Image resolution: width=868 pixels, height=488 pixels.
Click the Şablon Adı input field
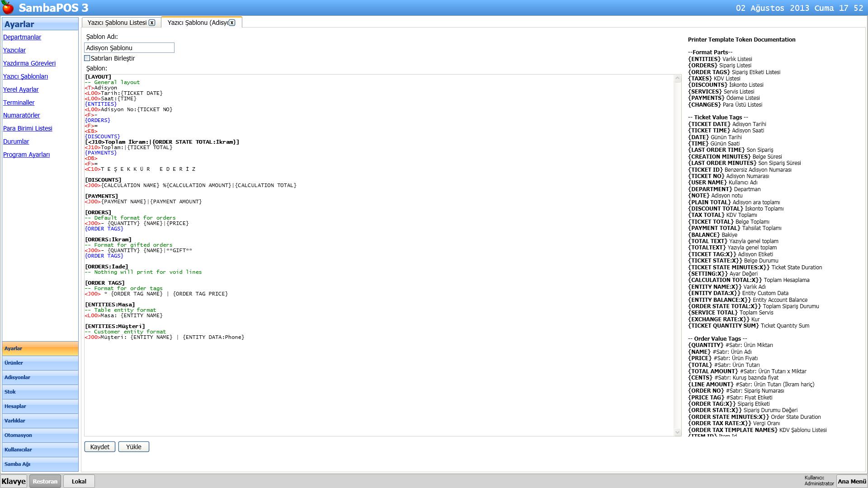129,48
